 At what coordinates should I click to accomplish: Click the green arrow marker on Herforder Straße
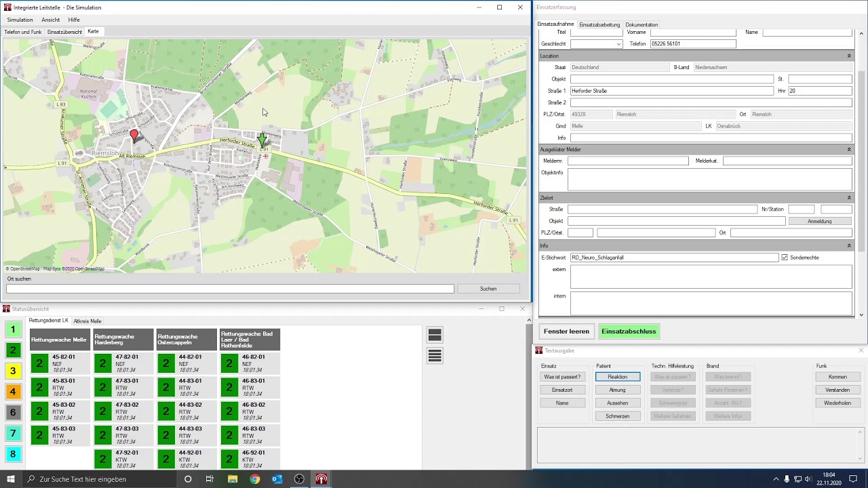[262, 140]
